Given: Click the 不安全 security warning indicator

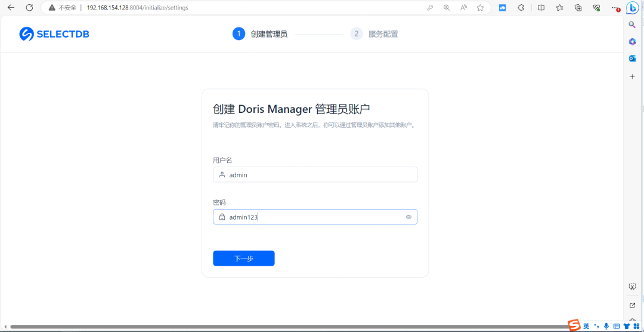Looking at the screenshot, I should click(63, 7).
